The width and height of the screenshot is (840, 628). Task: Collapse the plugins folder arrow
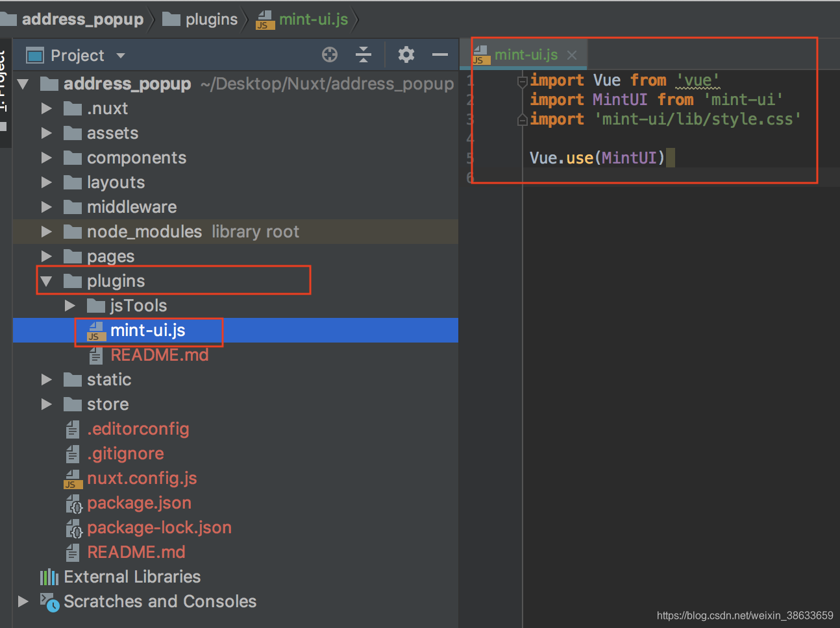click(46, 282)
